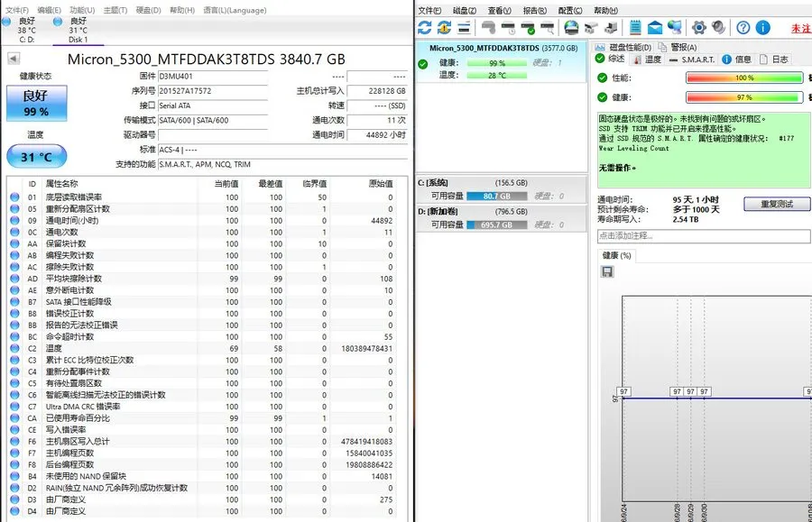
Task: Click the refresh icon in Hard Disk Sentinel toolbar
Action: (x=425, y=27)
